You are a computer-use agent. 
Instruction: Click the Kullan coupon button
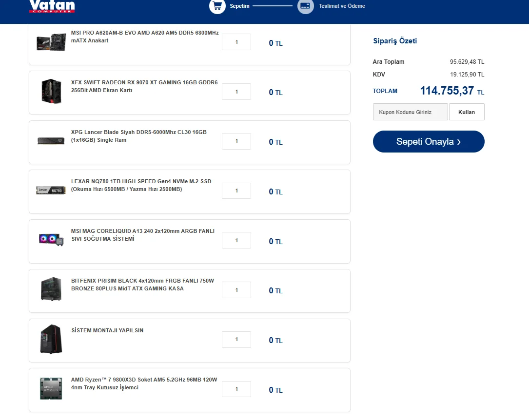click(467, 112)
